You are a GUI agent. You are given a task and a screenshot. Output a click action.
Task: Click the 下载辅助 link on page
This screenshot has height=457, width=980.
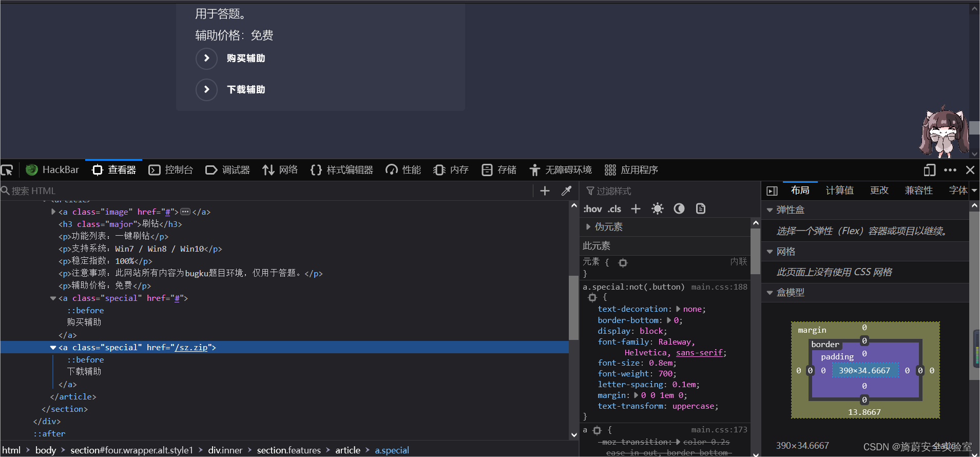tap(245, 89)
